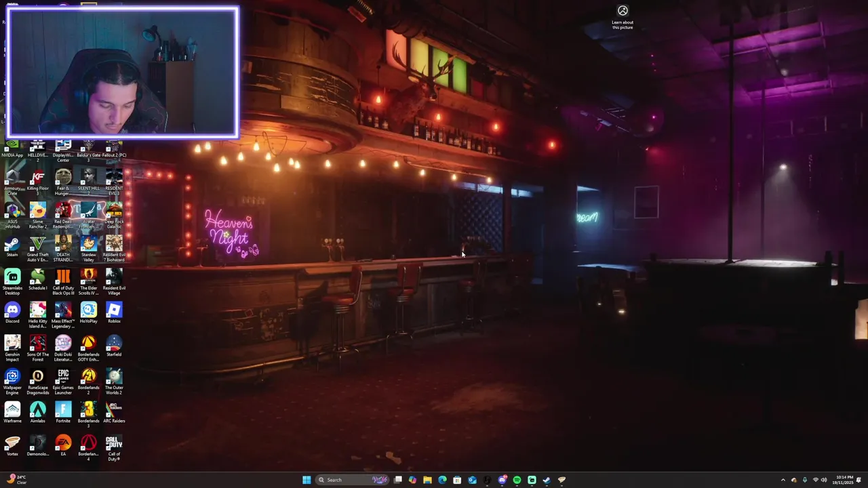Image resolution: width=868 pixels, height=488 pixels.
Task: Launch ARC Raiders from the desktop
Action: [114, 413]
